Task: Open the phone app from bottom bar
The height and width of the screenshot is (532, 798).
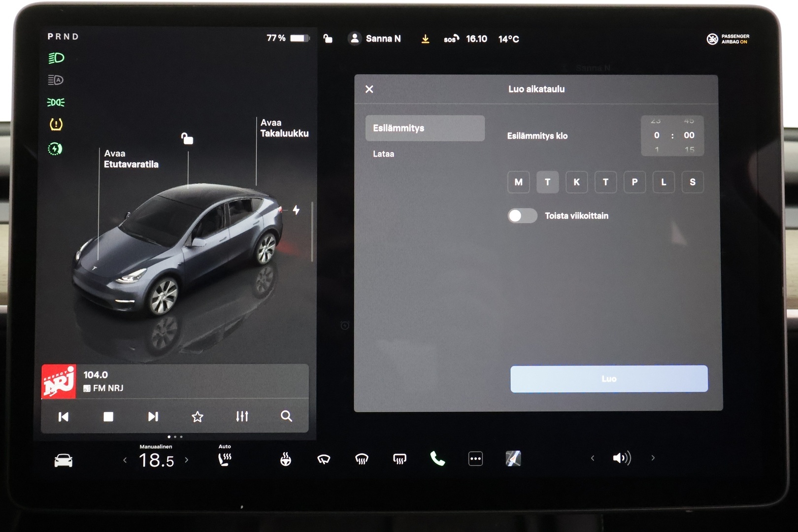Action: [437, 459]
